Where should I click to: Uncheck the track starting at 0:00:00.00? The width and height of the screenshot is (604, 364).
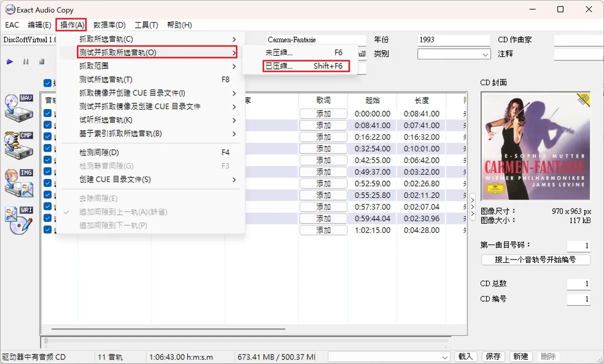point(47,114)
